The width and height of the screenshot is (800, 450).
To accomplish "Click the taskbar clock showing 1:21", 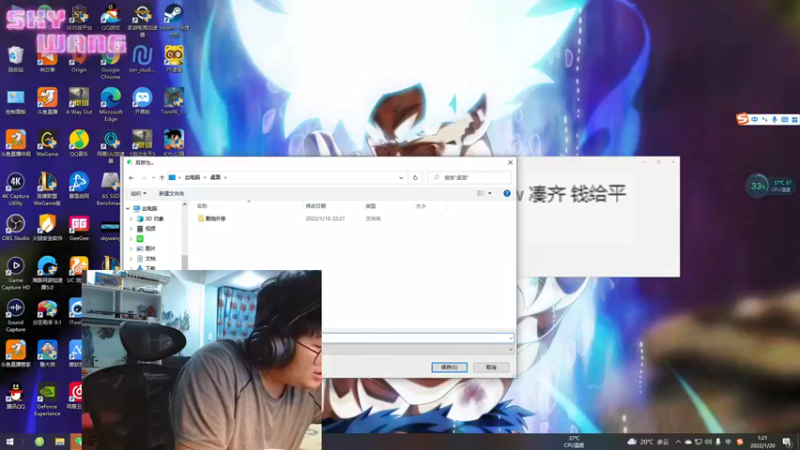I will coord(763,442).
